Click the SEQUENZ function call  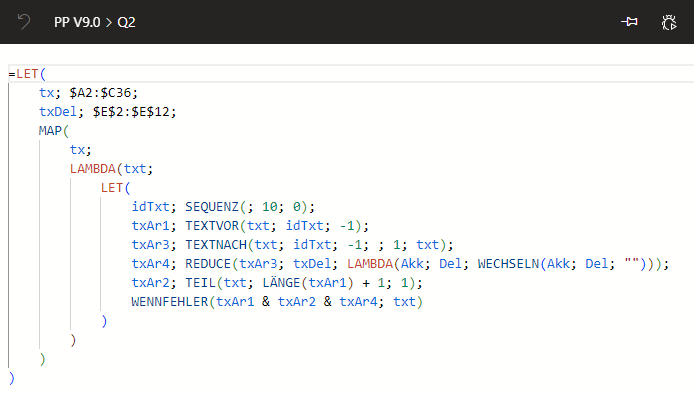coord(212,207)
